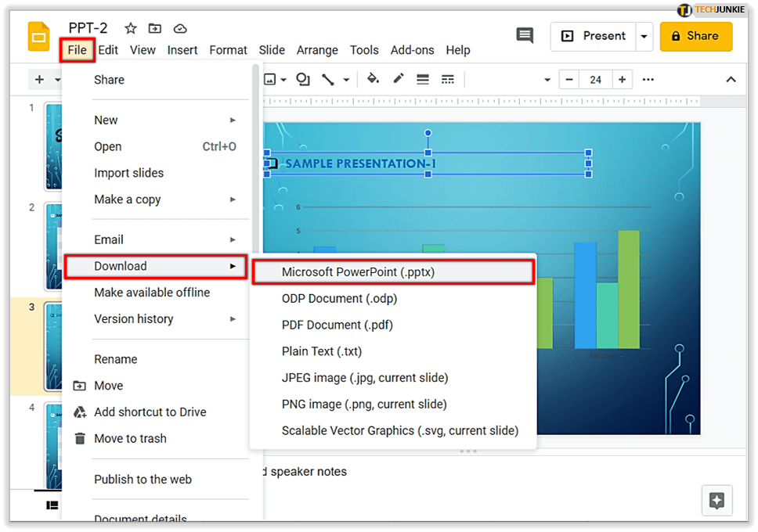Decrease font size with minus button
The height and width of the screenshot is (532, 758).
570,79
